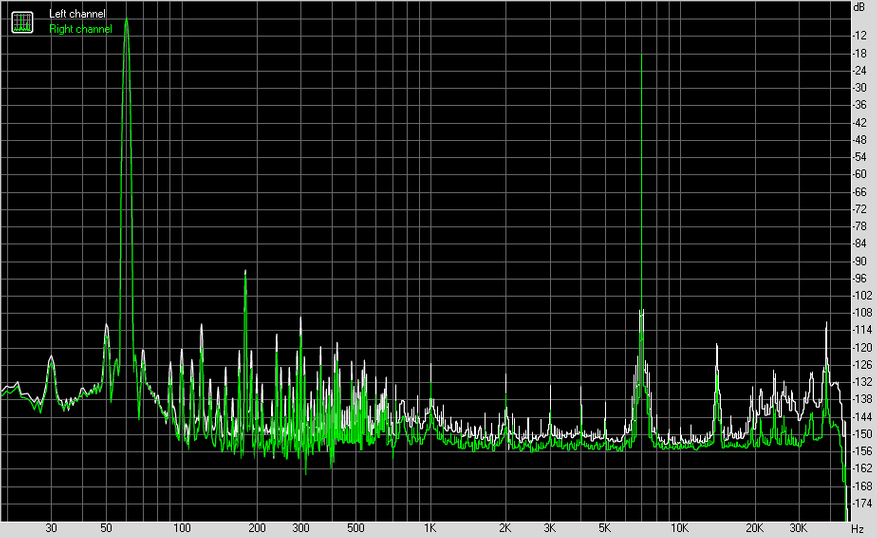Click the -132 dB axis value
Viewport: 877px width, 538px height.
(x=861, y=382)
